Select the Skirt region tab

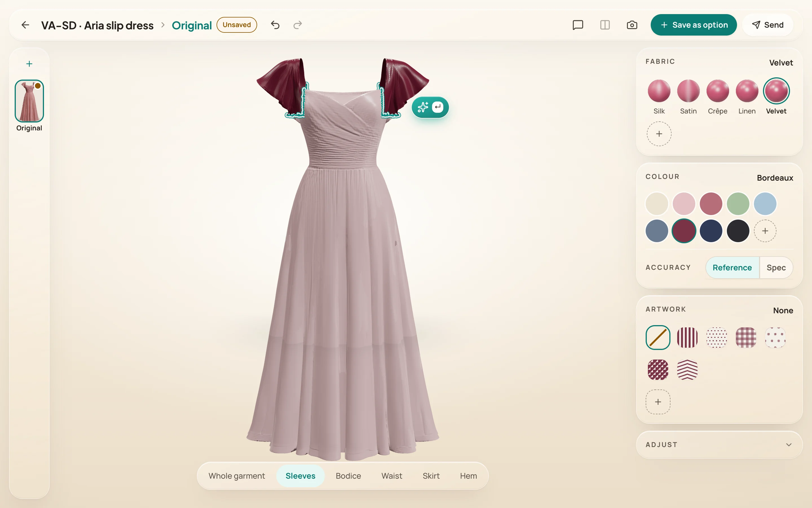(431, 476)
